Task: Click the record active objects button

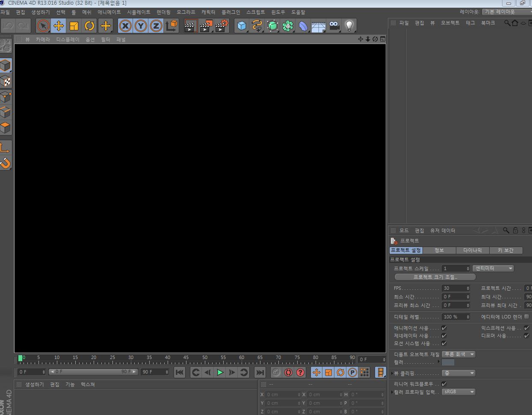Action: pyautogui.click(x=276, y=372)
